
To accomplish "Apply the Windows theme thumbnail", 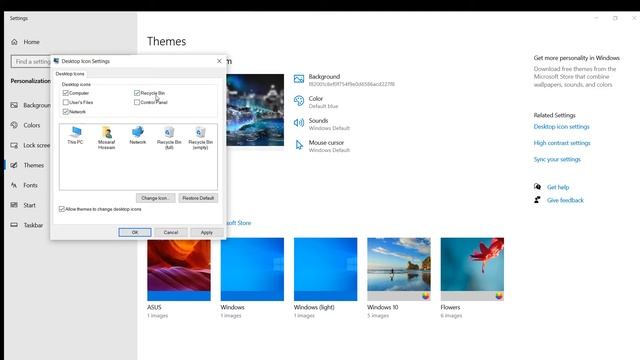I will click(x=252, y=269).
